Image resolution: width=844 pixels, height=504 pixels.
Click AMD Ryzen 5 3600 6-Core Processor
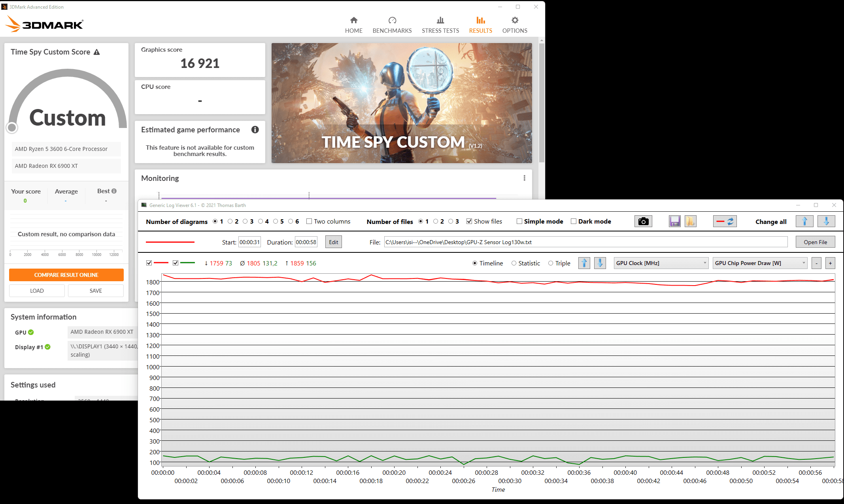coord(66,149)
